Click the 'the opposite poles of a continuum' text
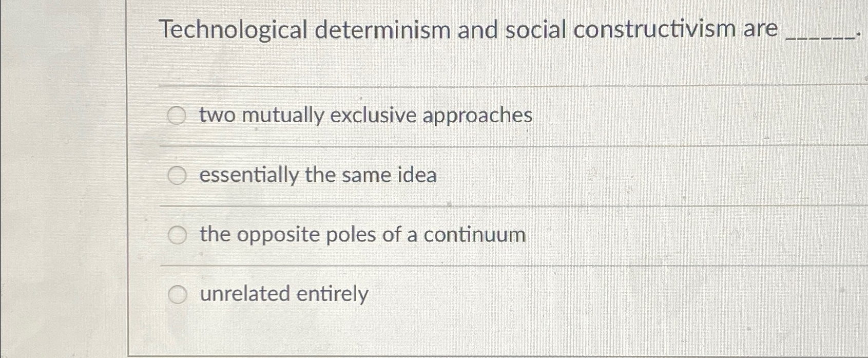868x358 pixels. pos(361,235)
